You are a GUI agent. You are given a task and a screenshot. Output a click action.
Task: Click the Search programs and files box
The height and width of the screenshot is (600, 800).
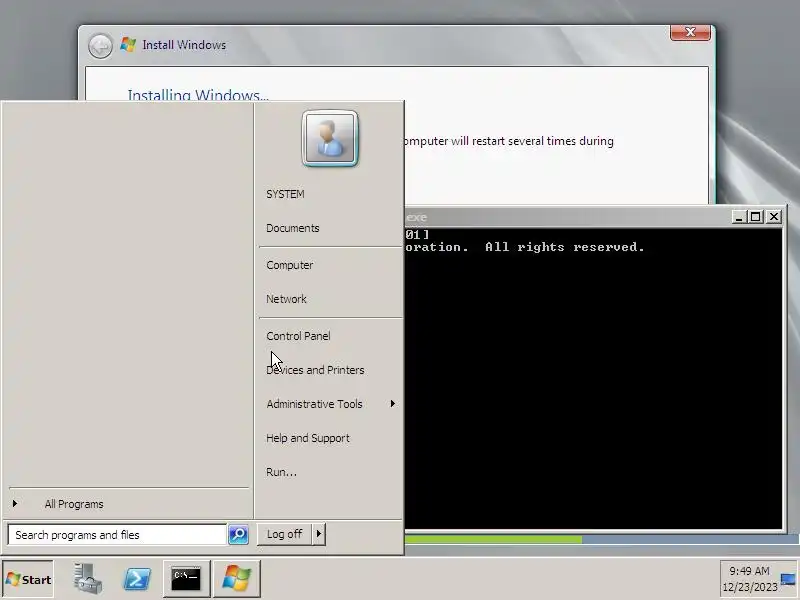point(117,535)
